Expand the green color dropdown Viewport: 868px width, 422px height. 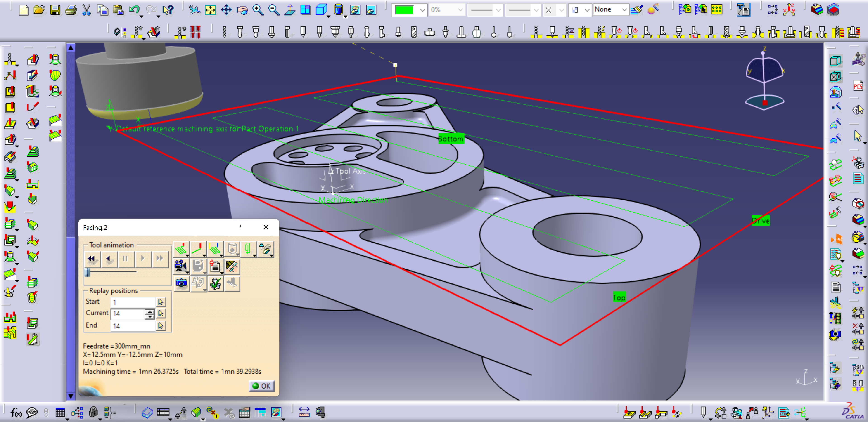coord(422,10)
